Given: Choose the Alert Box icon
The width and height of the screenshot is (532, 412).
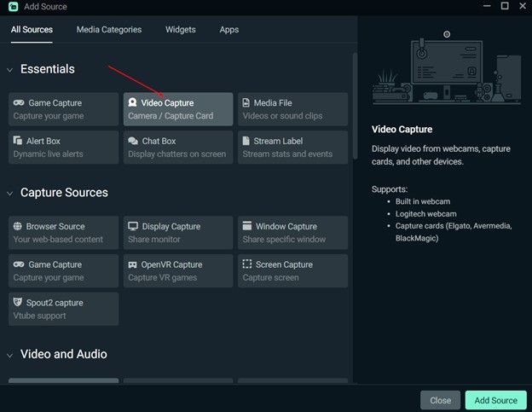Looking at the screenshot, I should [19, 141].
